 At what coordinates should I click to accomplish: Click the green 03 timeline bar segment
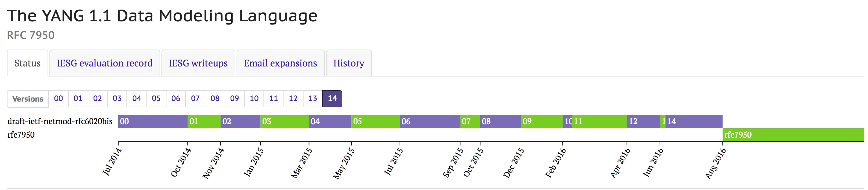click(x=284, y=121)
